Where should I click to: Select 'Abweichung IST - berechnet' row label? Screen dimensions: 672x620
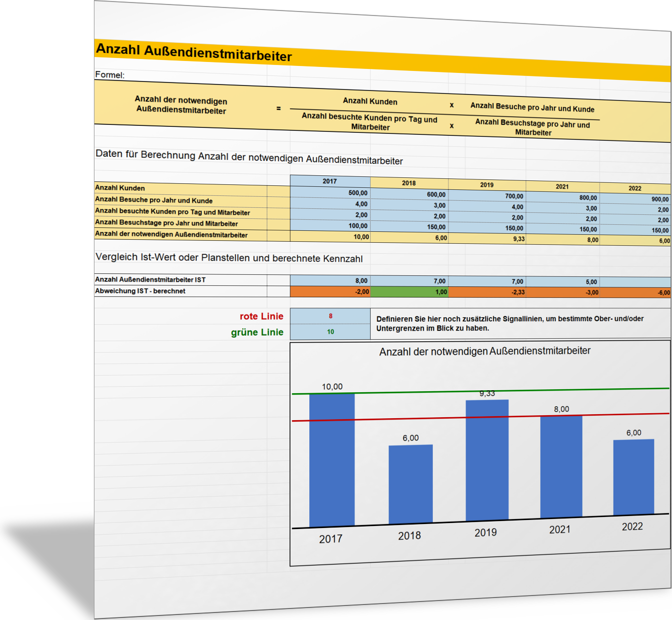(x=140, y=291)
